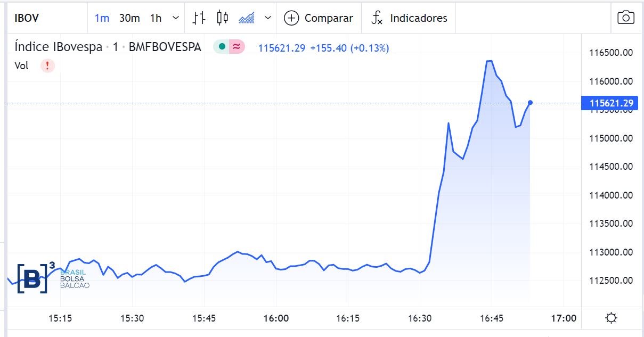Click the plus icon beside Comparar
The height and width of the screenshot is (337, 644).
tap(291, 18)
